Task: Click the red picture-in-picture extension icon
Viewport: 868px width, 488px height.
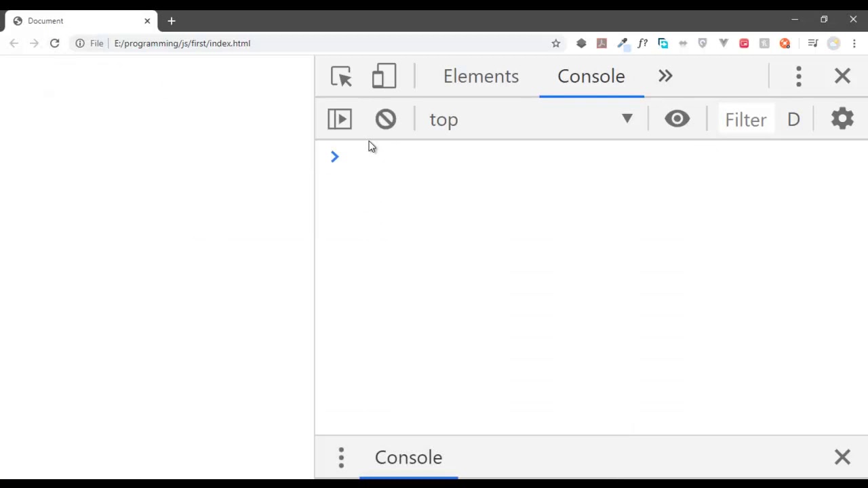Action: pyautogui.click(x=744, y=43)
